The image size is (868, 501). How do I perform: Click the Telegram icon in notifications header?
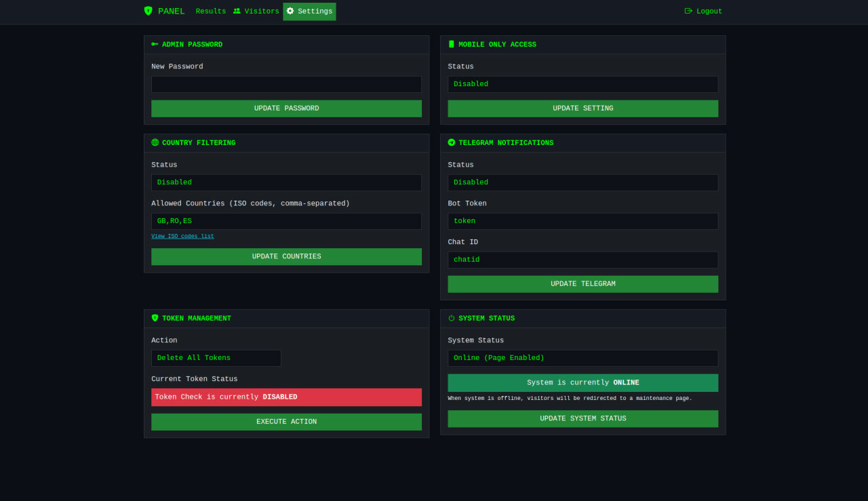452,142
